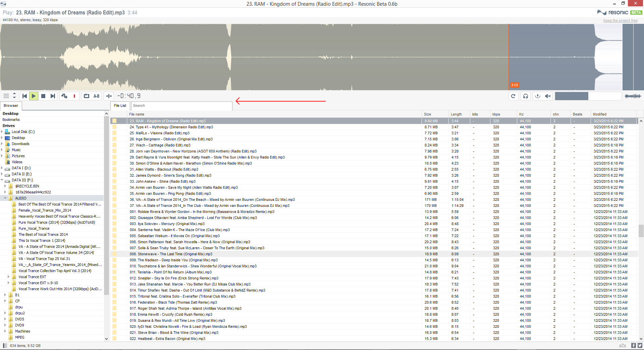Collapse the AUDIO folder tree node

5,198
